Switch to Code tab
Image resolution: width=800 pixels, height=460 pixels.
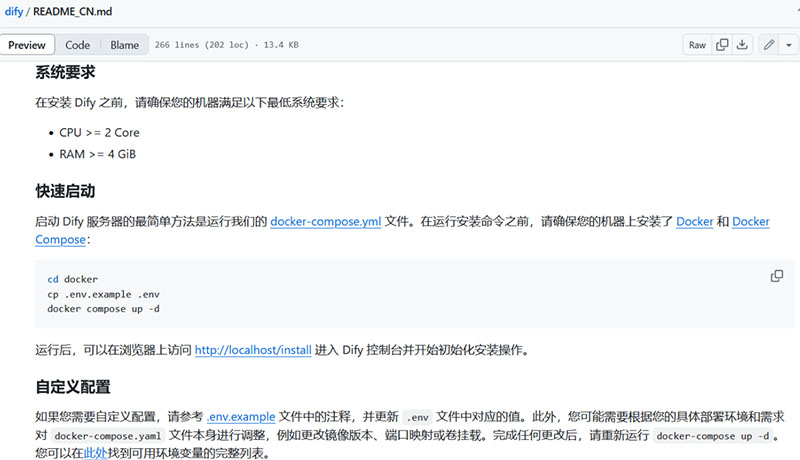[78, 45]
